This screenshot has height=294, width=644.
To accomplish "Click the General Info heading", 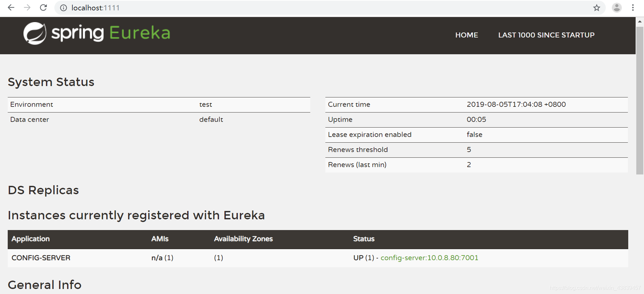I will click(45, 285).
